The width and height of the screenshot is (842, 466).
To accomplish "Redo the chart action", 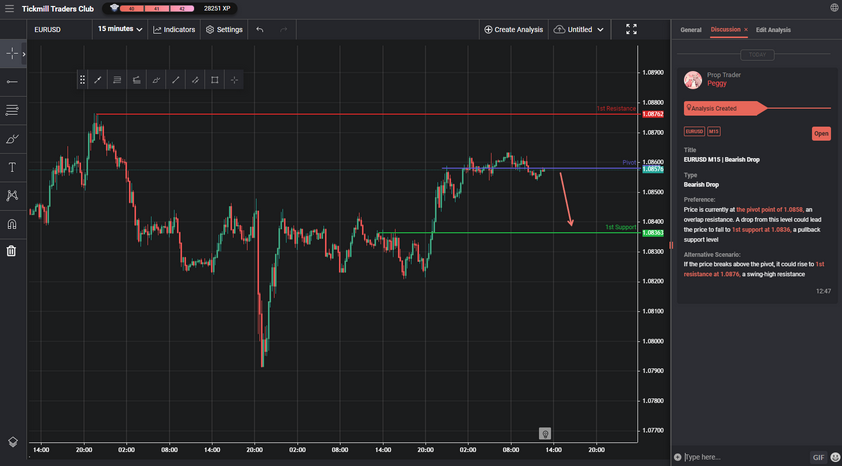I will (x=284, y=30).
